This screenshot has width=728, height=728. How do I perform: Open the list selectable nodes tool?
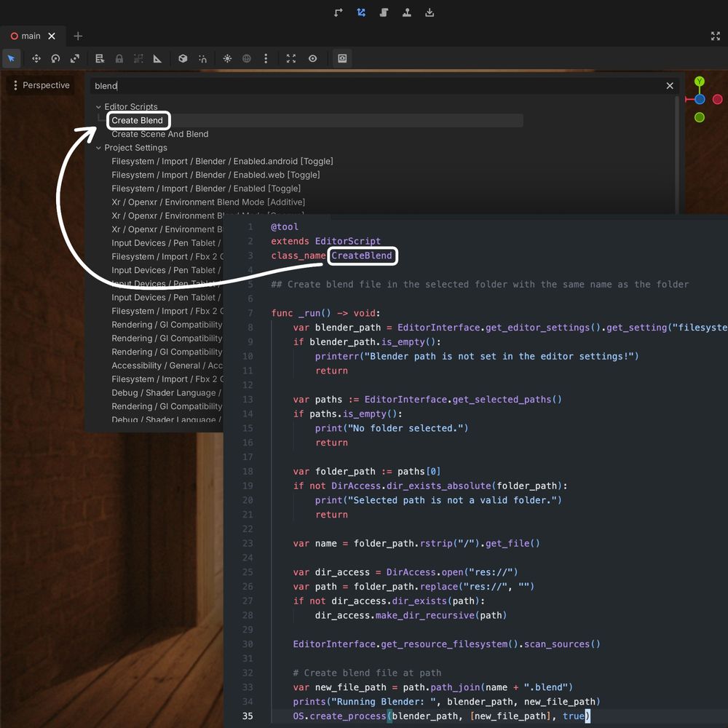[x=100, y=58]
